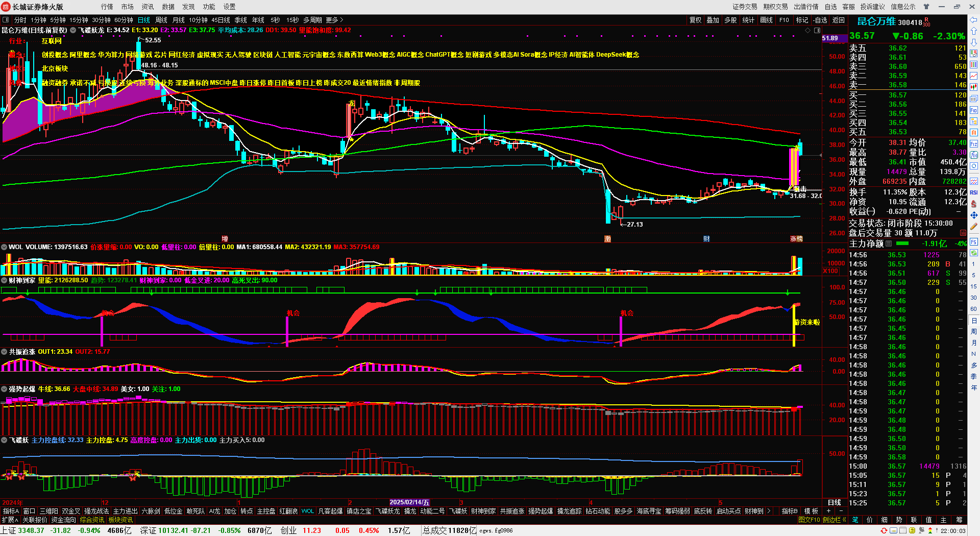The height and width of the screenshot is (536, 980).
Task: Select the 强龙战法 indicator tab
Action: 96,511
